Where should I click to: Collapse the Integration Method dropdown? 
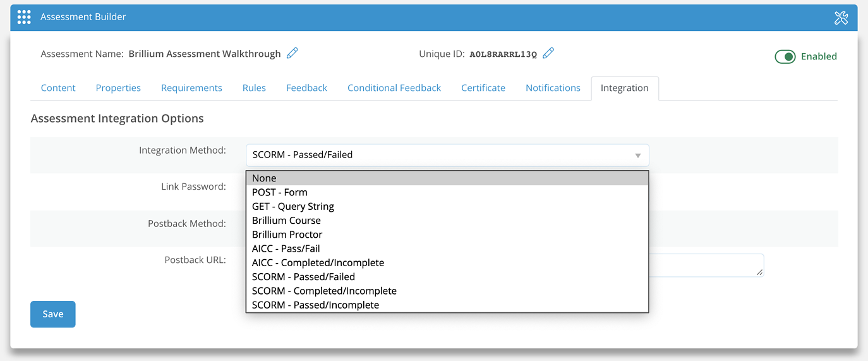pos(447,155)
